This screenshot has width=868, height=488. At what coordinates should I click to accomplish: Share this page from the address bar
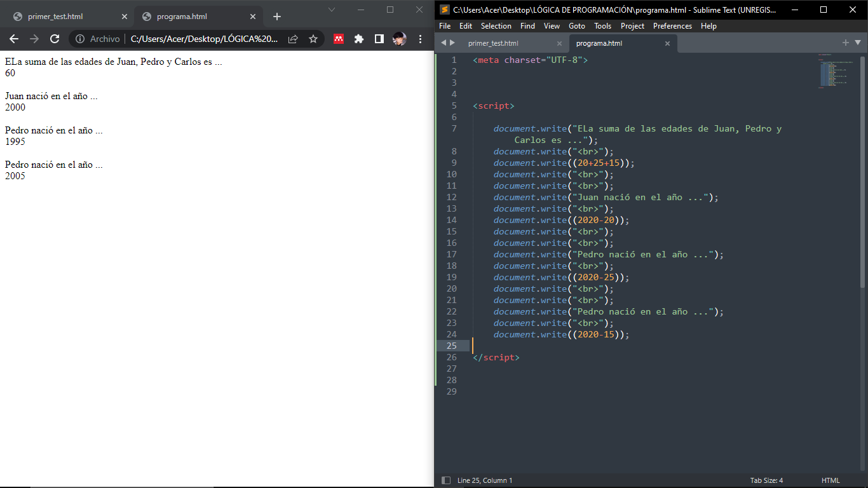pyautogui.click(x=293, y=39)
